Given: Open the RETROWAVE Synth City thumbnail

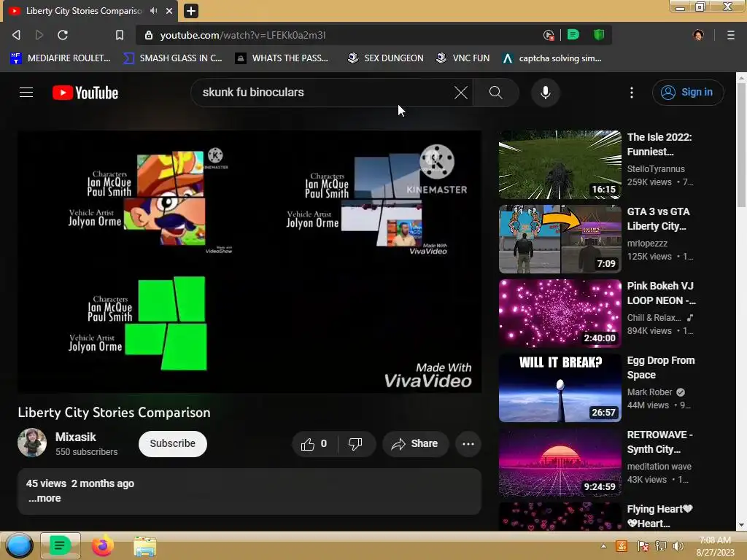Looking at the screenshot, I should 560,462.
